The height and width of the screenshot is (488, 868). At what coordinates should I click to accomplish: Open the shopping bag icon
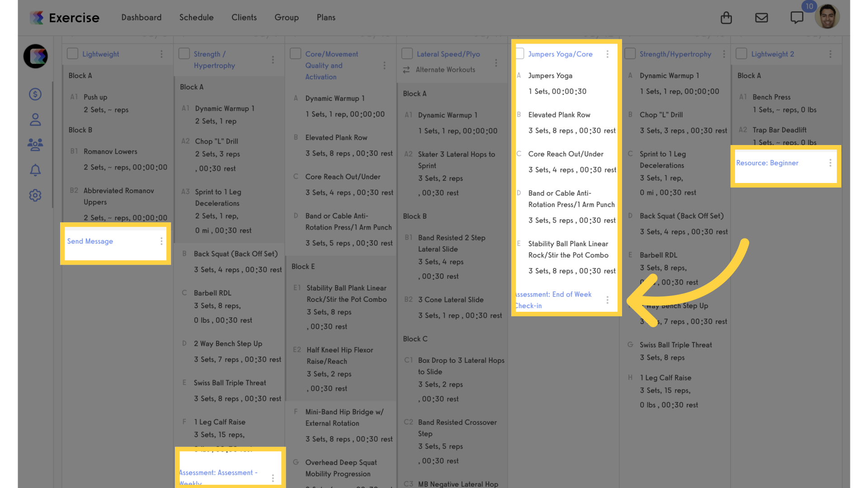pos(726,18)
